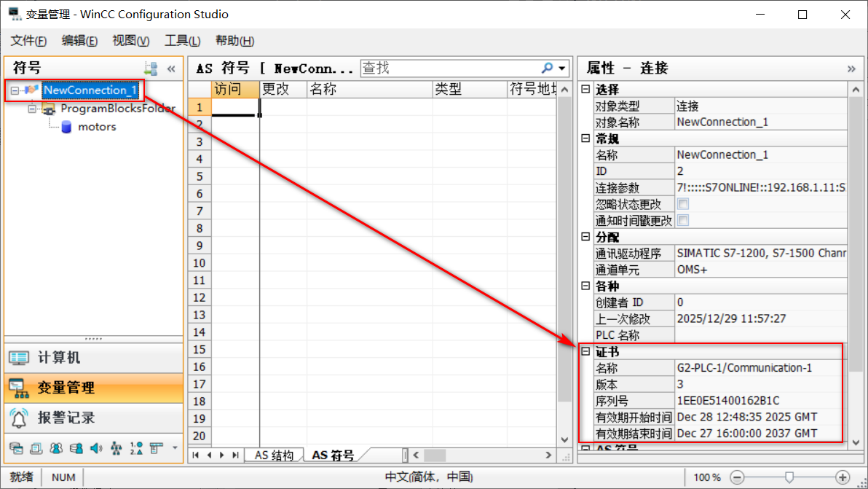This screenshot has height=489, width=868.
Task: Open the 工具(T) menu
Action: (x=181, y=41)
